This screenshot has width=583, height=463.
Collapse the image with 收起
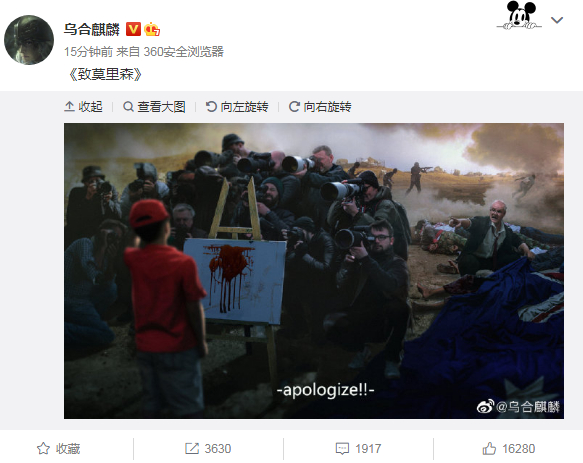point(83,107)
